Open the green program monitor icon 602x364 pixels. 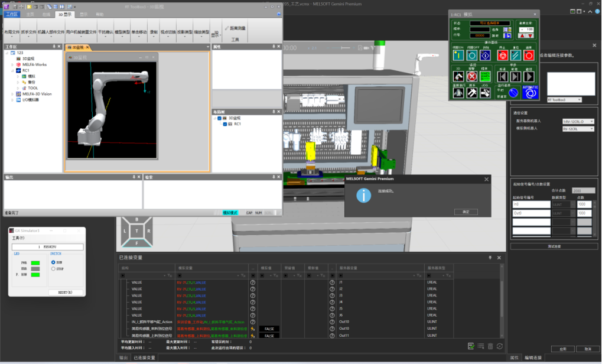485,76
